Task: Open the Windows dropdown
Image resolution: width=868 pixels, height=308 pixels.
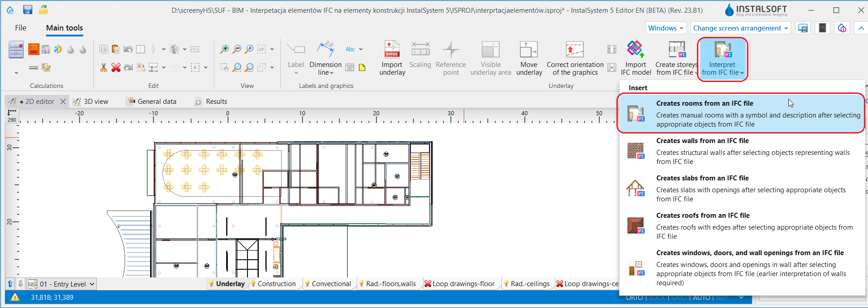Action: [x=666, y=28]
